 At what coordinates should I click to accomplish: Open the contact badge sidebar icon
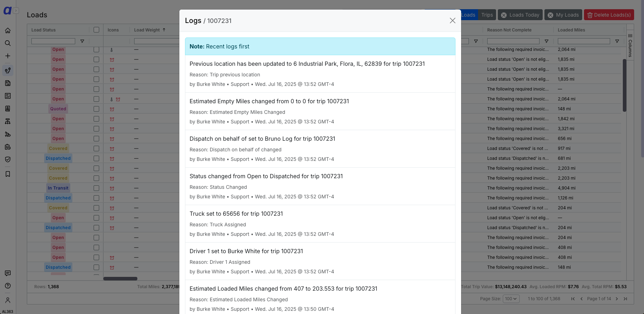8,109
